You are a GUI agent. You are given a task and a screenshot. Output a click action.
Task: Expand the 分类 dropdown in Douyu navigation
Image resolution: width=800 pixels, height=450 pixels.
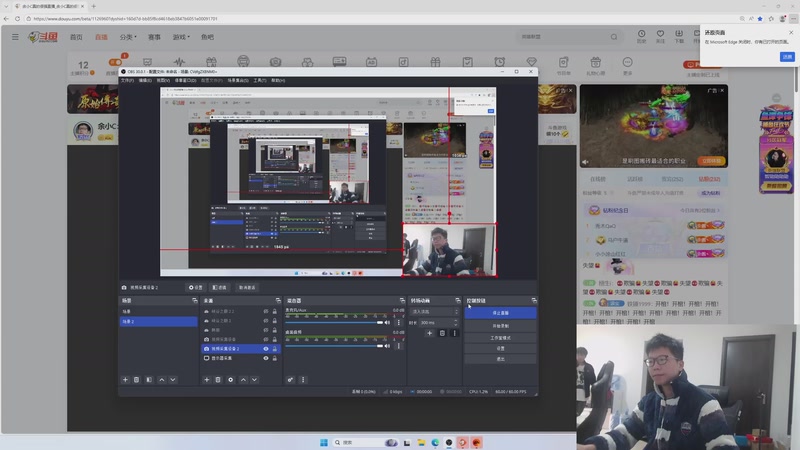pyautogui.click(x=128, y=37)
